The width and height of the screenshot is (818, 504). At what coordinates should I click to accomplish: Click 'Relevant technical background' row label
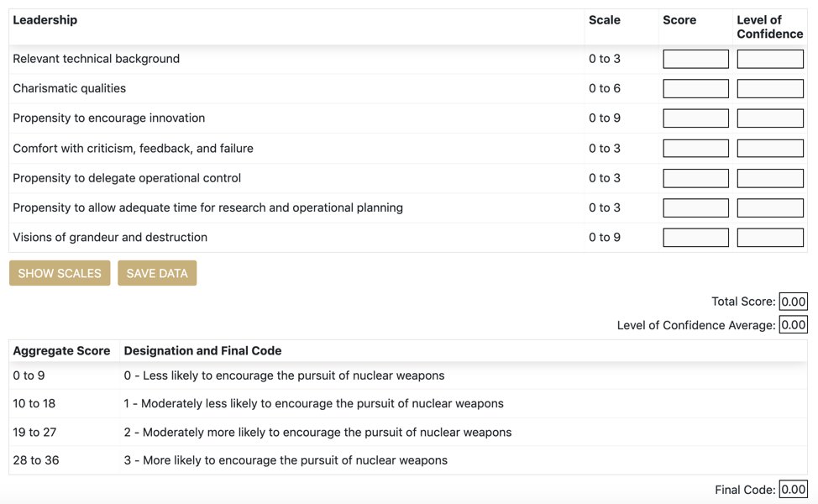96,59
